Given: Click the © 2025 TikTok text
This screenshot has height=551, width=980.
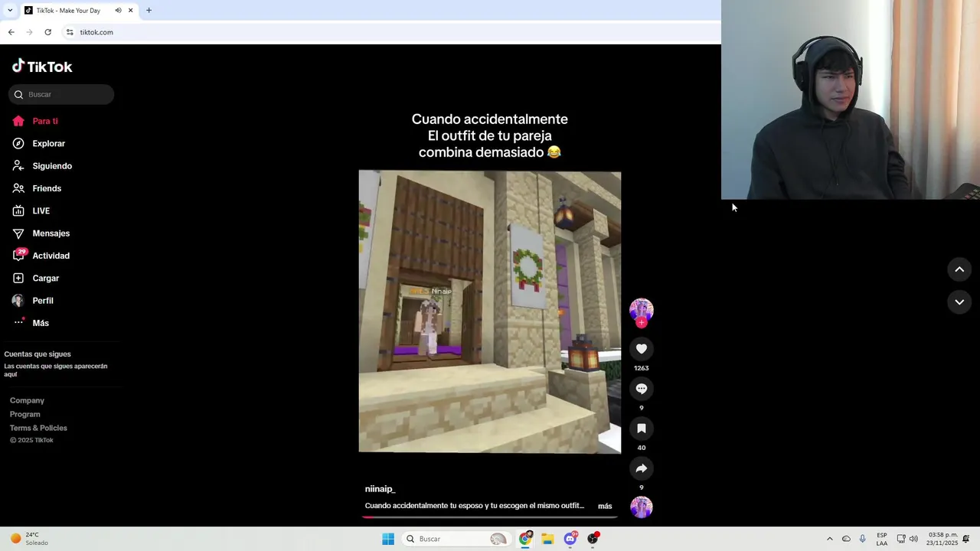Looking at the screenshot, I should pos(31,440).
